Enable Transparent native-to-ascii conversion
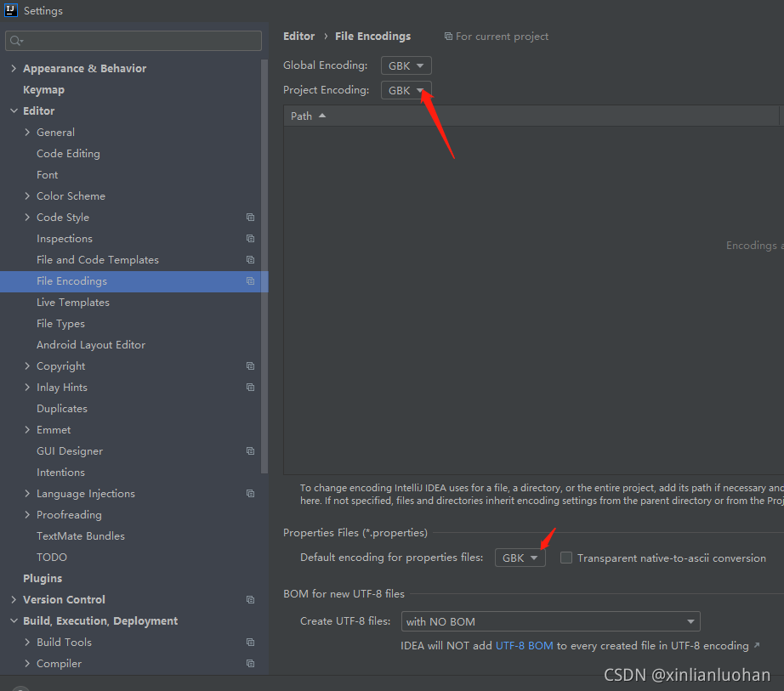 566,558
